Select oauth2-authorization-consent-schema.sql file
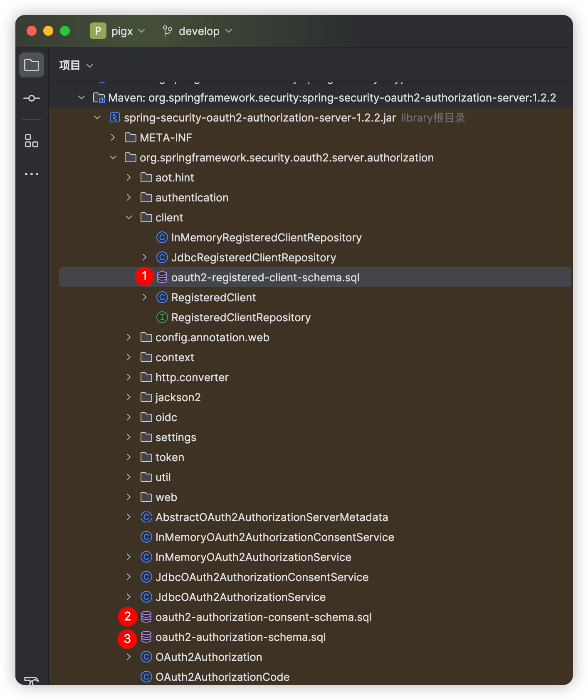Image resolution: width=588 pixels, height=700 pixels. point(263,617)
